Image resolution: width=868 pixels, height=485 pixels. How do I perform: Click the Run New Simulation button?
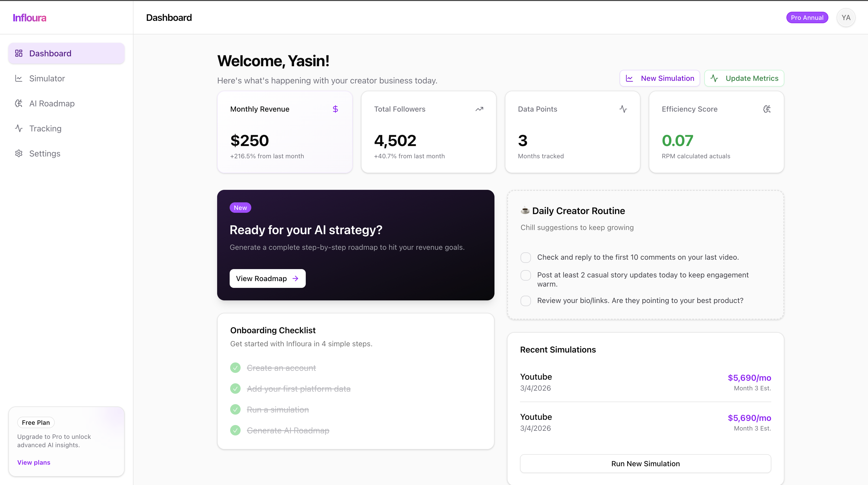[645, 463]
